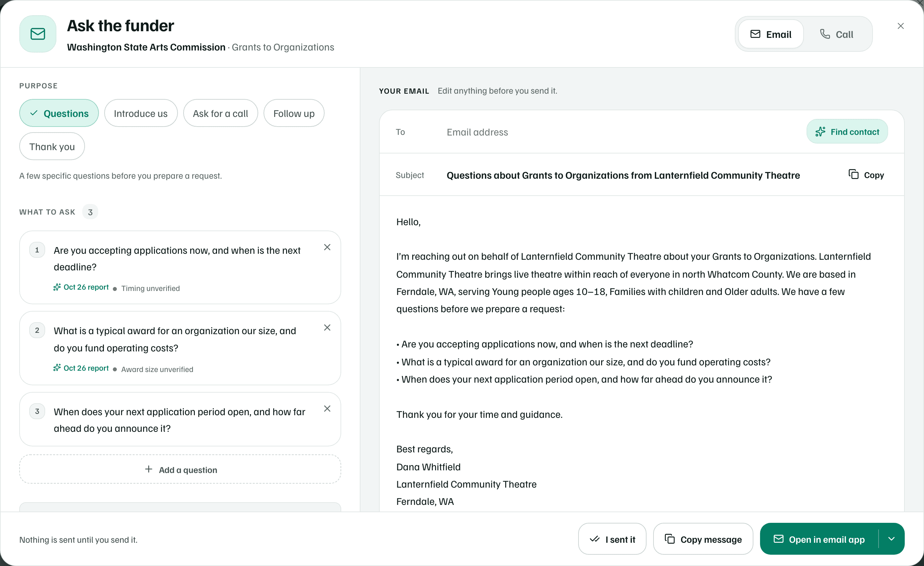Screen dimensions: 924x566
Task: Click the number 3 badge on third question
Action: click(37, 411)
